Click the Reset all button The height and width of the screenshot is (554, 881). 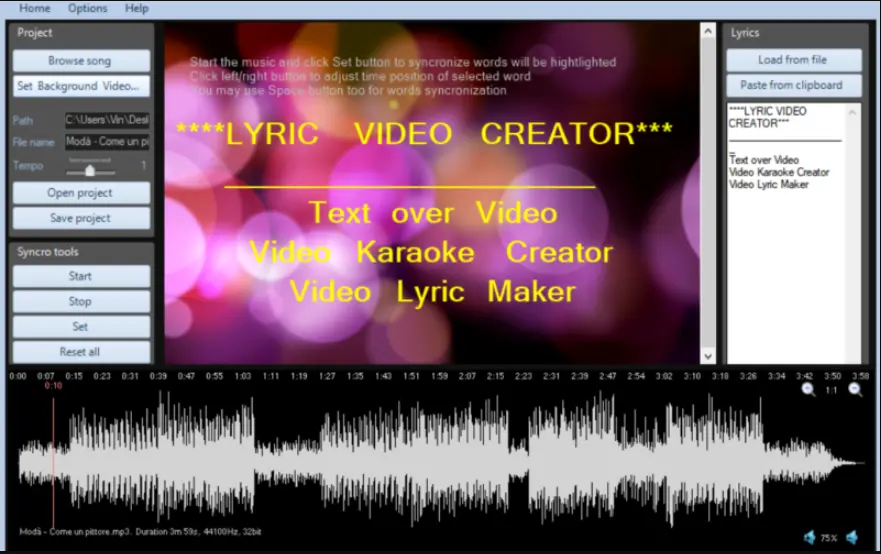[81, 352]
